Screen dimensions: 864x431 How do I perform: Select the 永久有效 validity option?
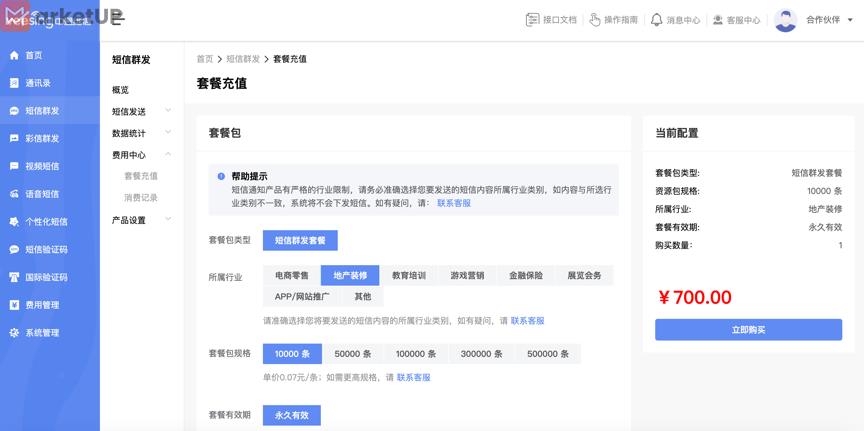click(x=291, y=416)
